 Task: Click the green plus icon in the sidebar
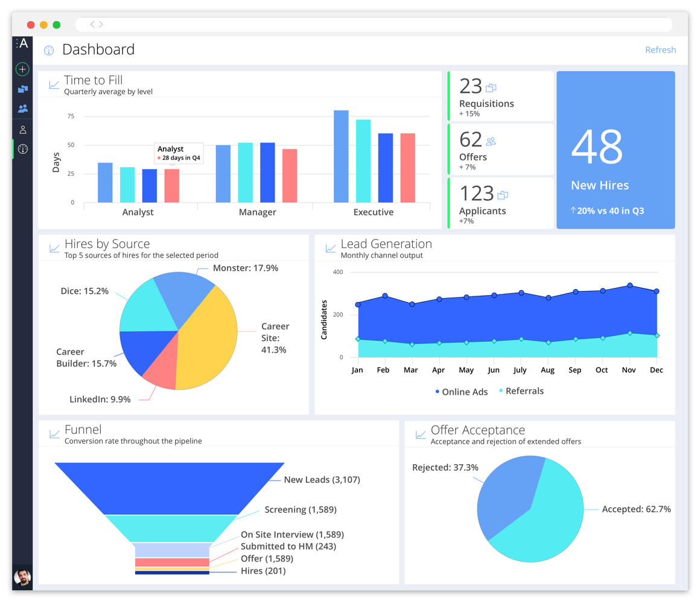[x=22, y=69]
